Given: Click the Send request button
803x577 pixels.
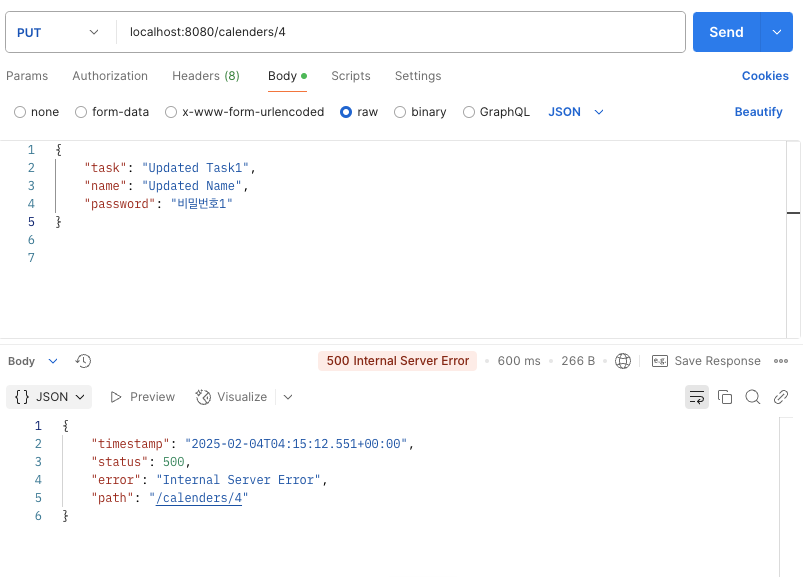Looking at the screenshot, I should [726, 32].
